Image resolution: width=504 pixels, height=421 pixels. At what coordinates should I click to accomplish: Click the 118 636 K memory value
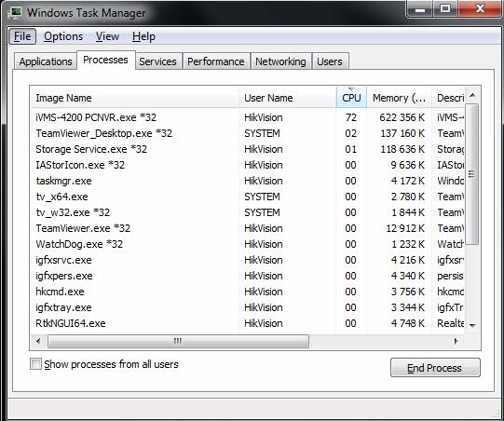click(402, 149)
